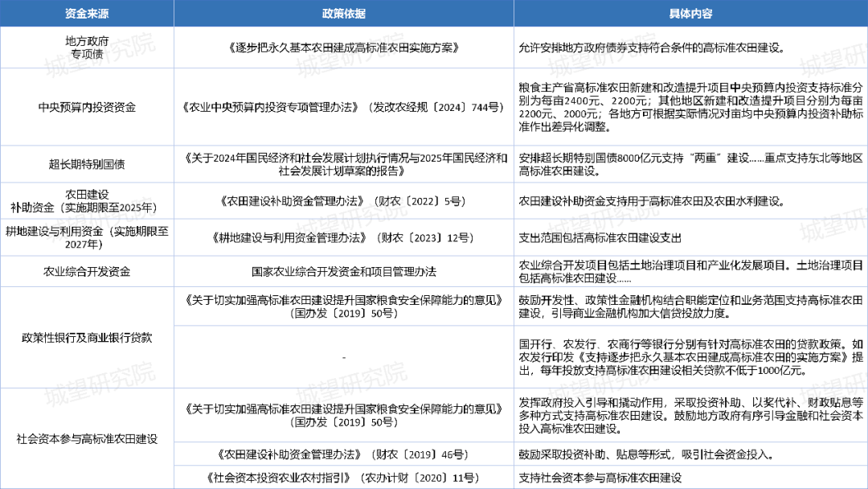Click the 发改农经规〔2024〕744号 policy cell
The image size is (868, 489).
point(343,107)
